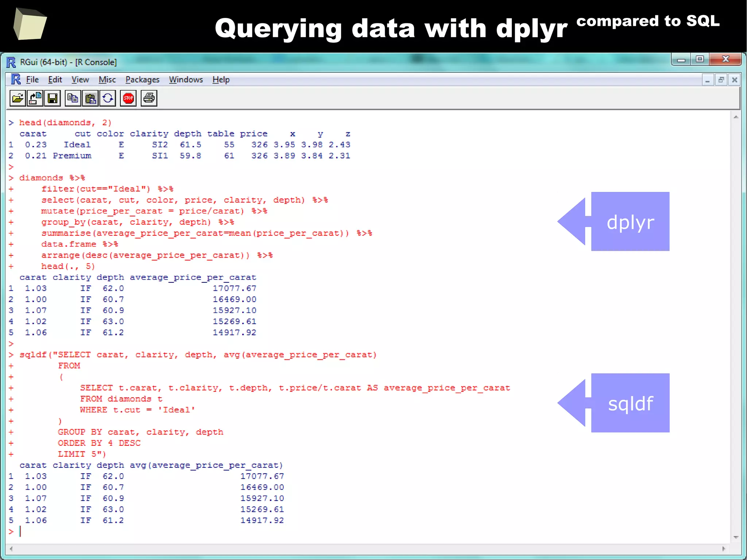The height and width of the screenshot is (560, 747).
Task: Click the 'summarise(average_price_per_carat' line
Action: tap(207, 233)
